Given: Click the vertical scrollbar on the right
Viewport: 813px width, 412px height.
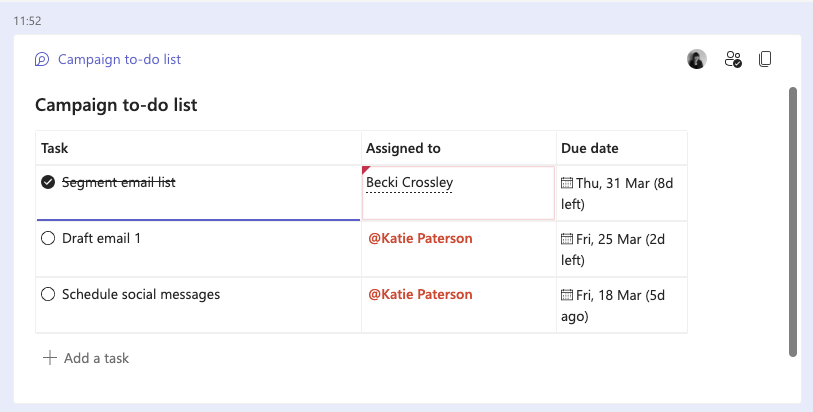Looking at the screenshot, I should tap(793, 220).
